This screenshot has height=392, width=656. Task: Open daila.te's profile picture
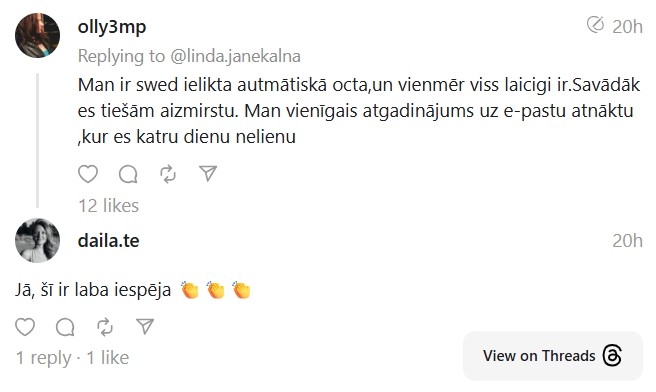[x=38, y=241]
